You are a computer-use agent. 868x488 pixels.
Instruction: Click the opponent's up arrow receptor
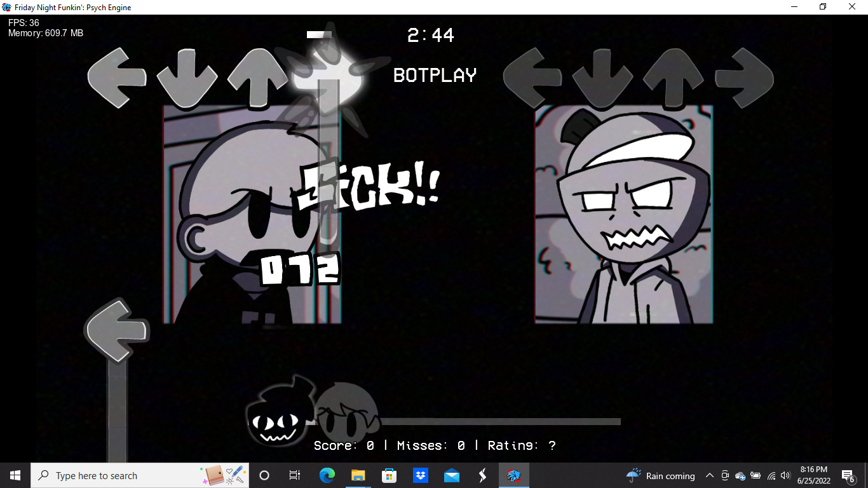click(x=257, y=78)
